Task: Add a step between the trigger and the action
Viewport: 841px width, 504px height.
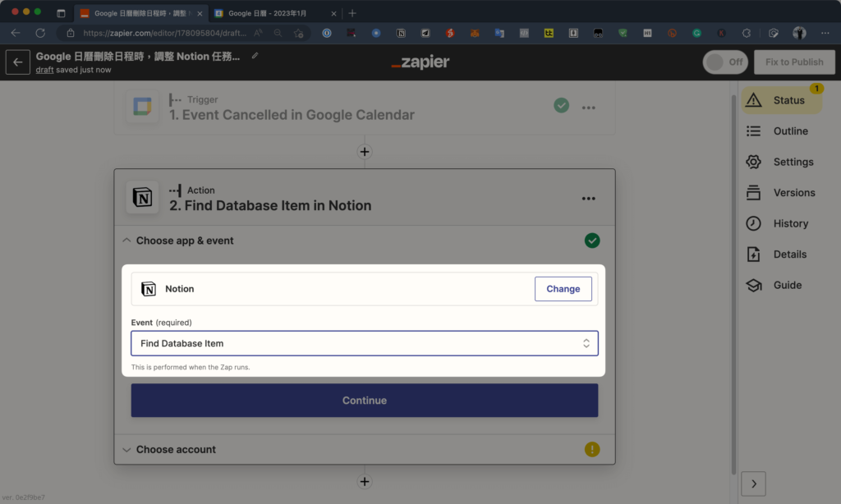Action: [365, 152]
